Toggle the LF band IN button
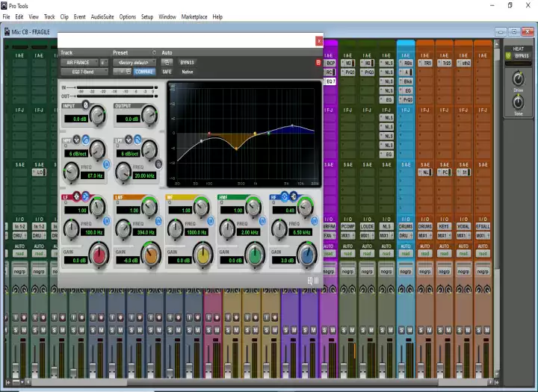Viewport: 538px width, 392px height. pyautogui.click(x=107, y=221)
